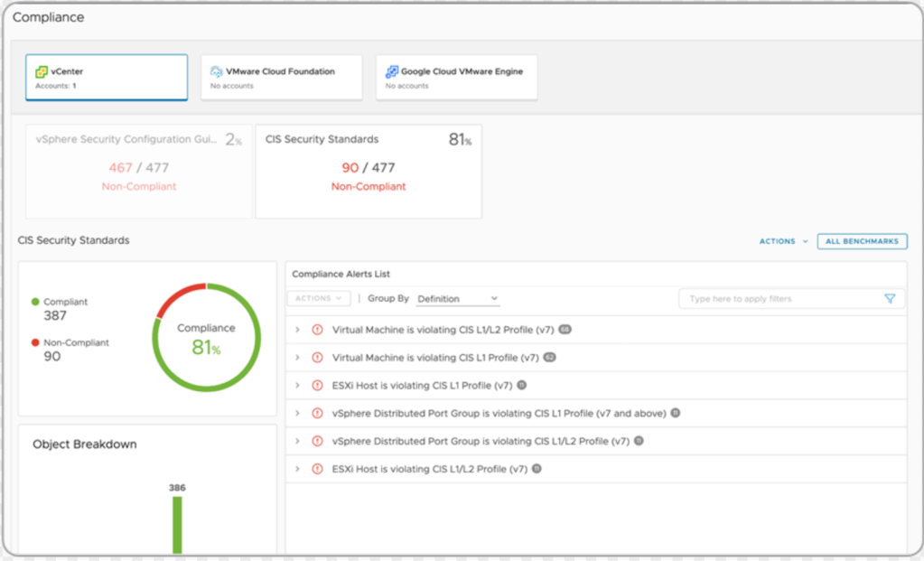Click count badge on ESXi Host L1/L2 row

[537, 469]
